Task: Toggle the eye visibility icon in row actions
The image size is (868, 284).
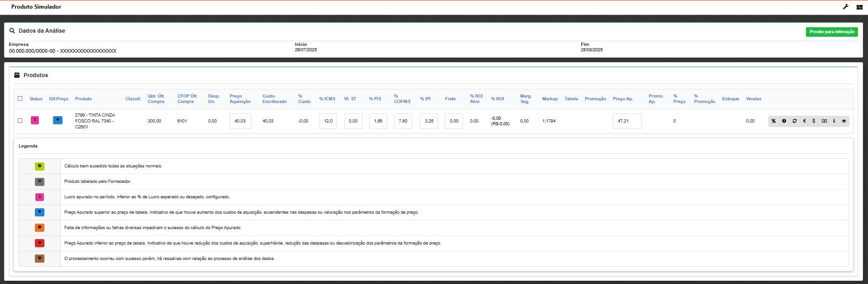Action: tap(844, 121)
